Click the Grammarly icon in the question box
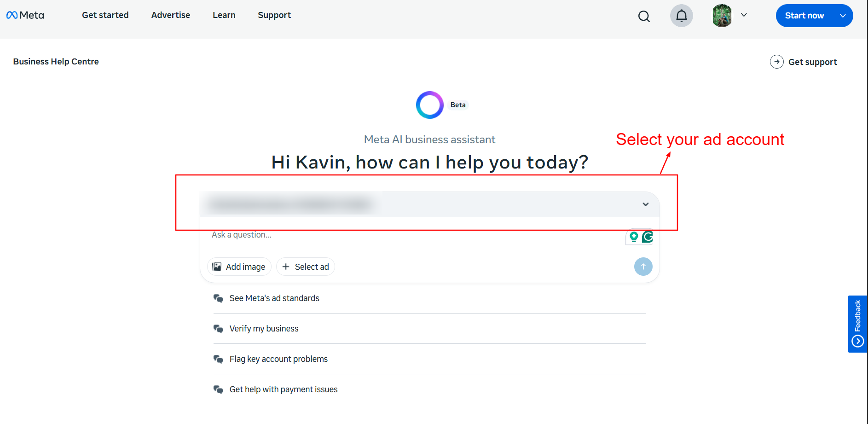Image resolution: width=868 pixels, height=424 pixels. (x=648, y=237)
